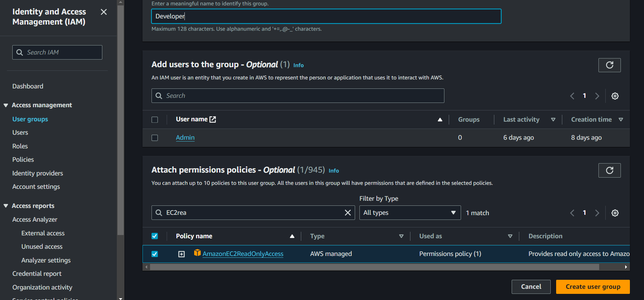Click the Create user group button

click(x=593, y=287)
